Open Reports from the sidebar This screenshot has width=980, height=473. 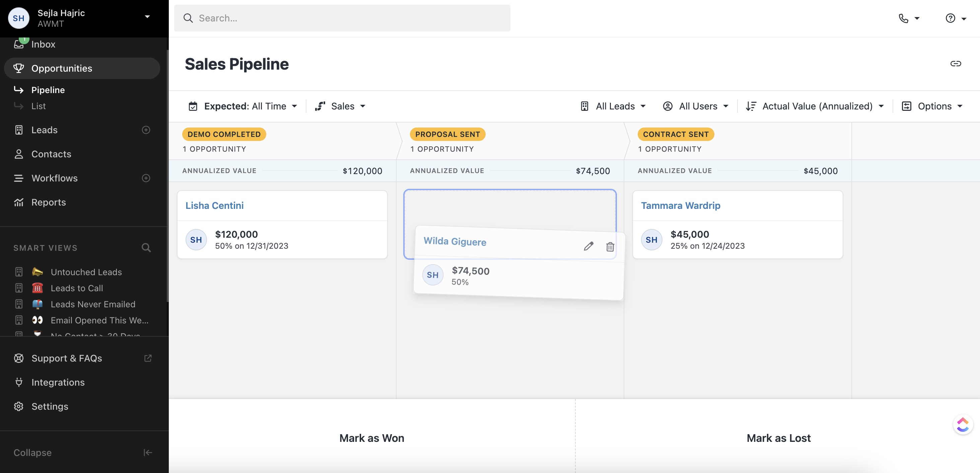(49, 202)
